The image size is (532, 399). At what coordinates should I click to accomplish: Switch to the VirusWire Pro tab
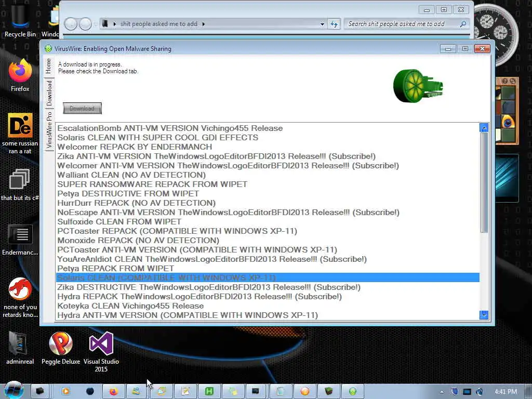point(49,130)
